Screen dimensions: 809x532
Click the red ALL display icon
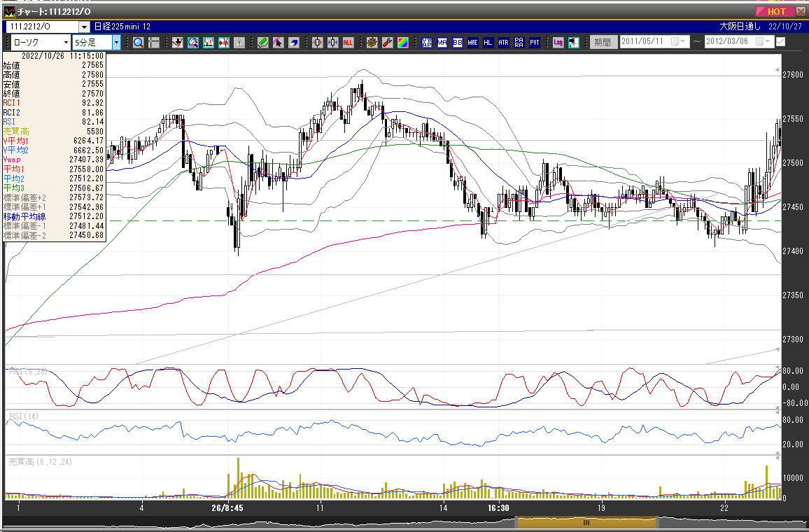point(348,42)
